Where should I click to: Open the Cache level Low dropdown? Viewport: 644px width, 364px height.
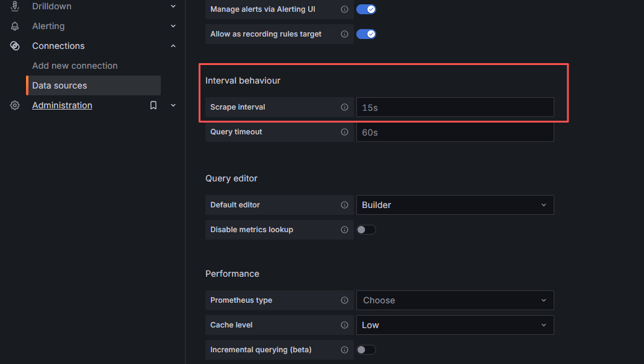(x=455, y=325)
